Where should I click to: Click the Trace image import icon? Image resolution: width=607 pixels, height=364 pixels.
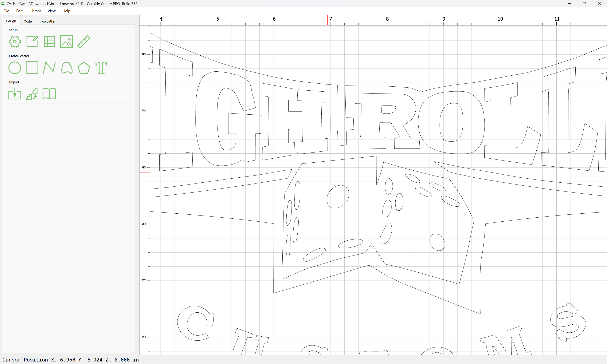pyautogui.click(x=32, y=94)
